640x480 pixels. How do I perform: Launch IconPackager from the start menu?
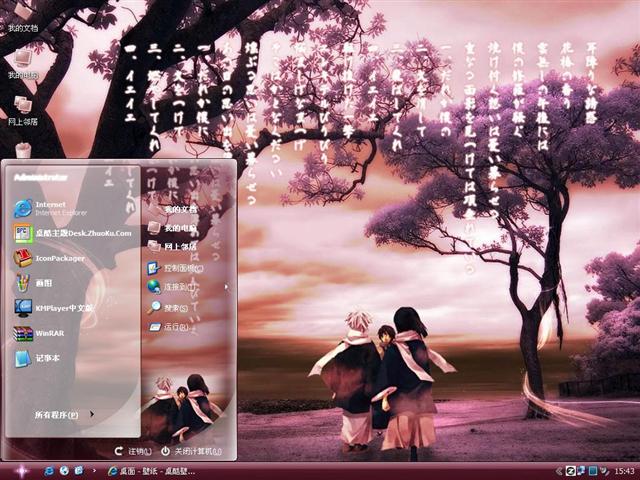(51, 258)
